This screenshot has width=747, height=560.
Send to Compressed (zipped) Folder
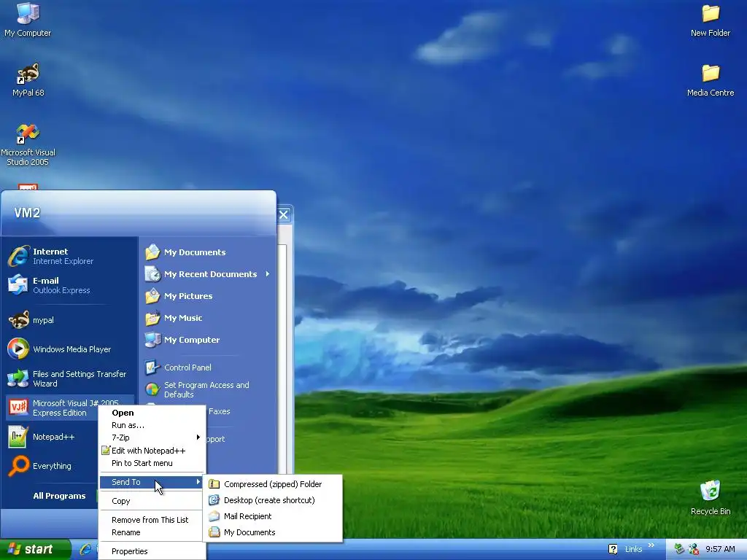pos(273,484)
